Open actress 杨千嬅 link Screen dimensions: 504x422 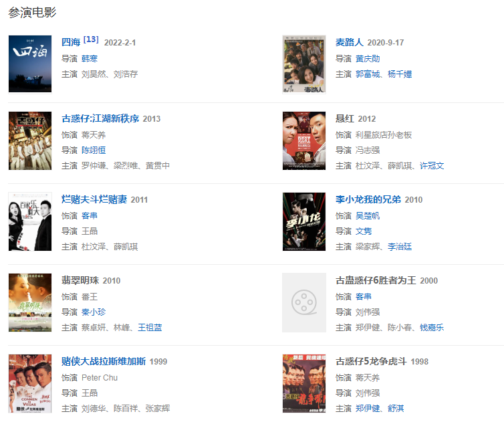[400, 74]
